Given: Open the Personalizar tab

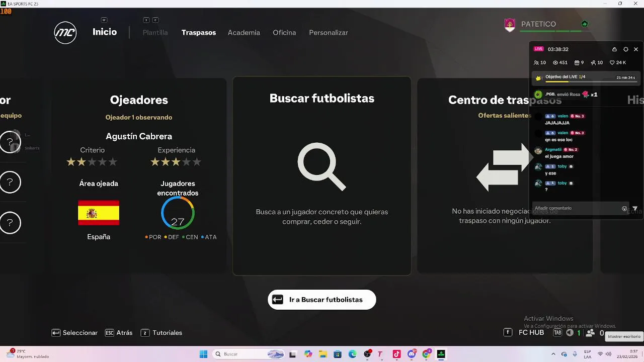Looking at the screenshot, I should point(329,33).
